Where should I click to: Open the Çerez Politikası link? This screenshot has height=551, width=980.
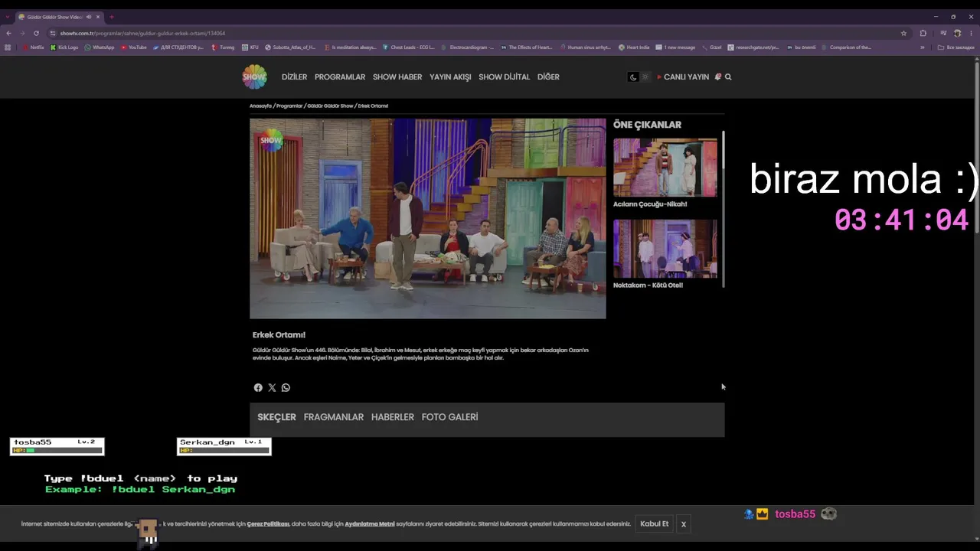tap(268, 524)
